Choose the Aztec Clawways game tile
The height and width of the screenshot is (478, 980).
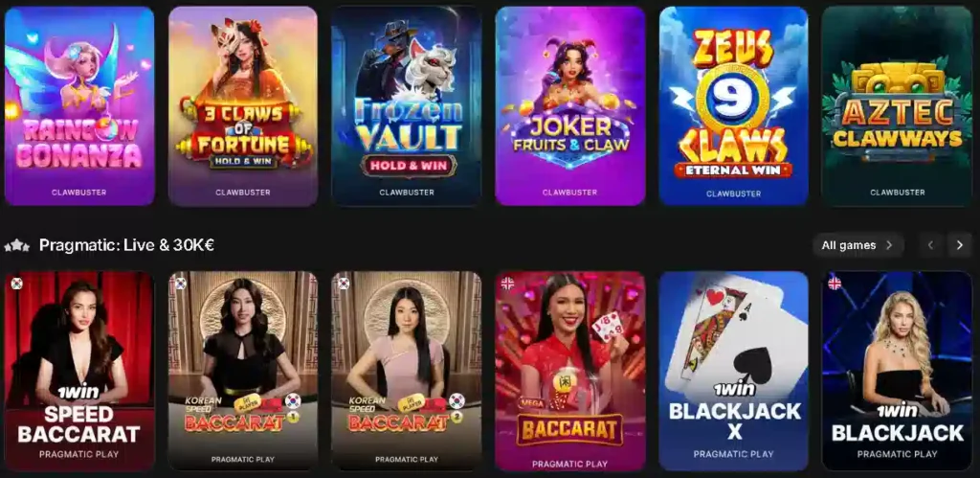coord(898,105)
